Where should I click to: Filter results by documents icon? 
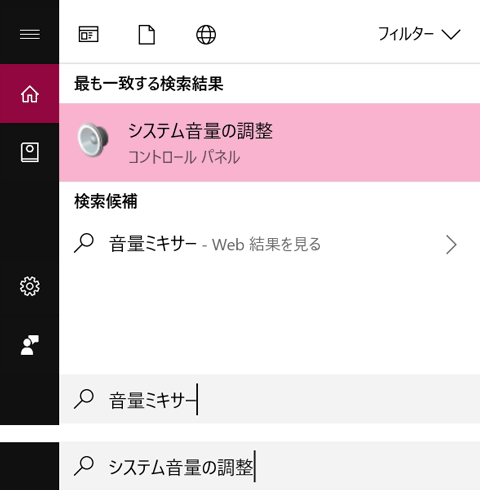point(147,34)
